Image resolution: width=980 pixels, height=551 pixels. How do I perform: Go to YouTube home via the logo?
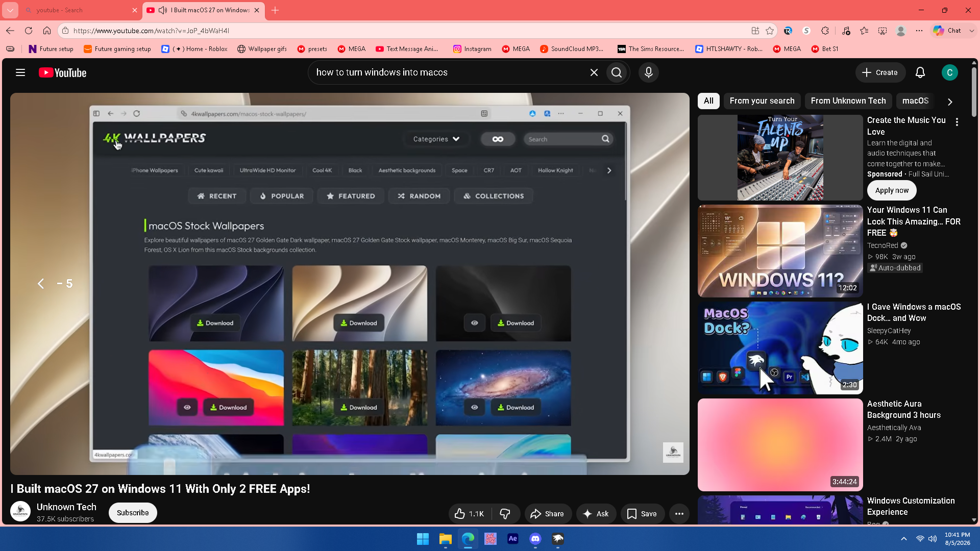pos(63,73)
